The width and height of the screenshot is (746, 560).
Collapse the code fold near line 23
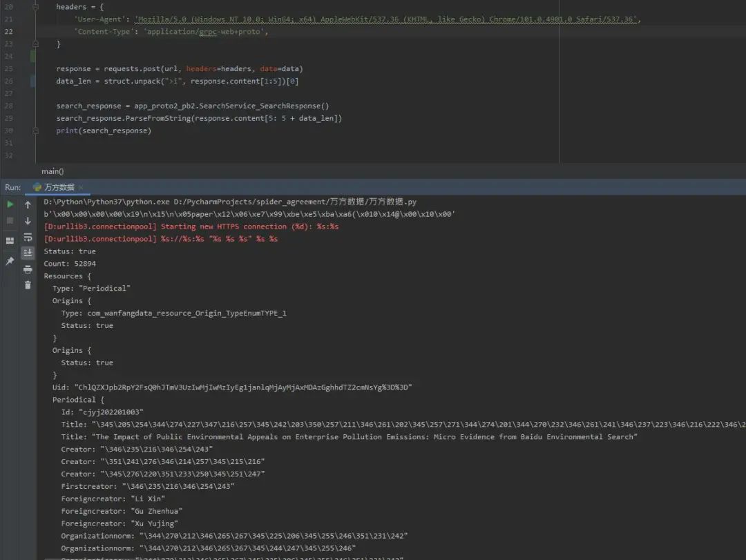[x=35, y=42]
